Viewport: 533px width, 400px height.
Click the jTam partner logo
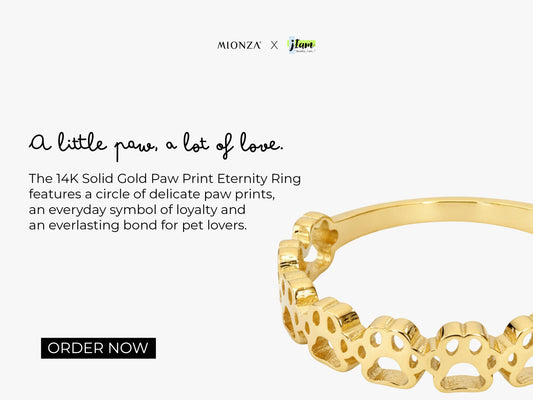[x=302, y=45]
